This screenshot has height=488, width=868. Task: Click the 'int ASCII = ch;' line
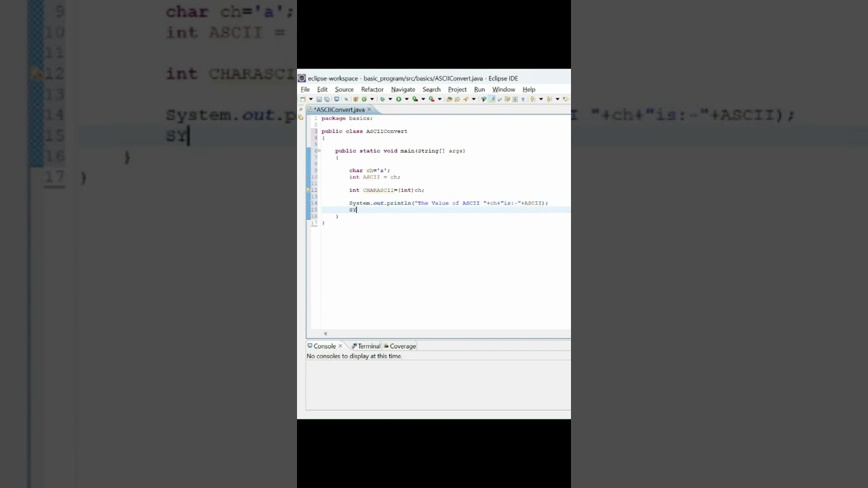374,178
